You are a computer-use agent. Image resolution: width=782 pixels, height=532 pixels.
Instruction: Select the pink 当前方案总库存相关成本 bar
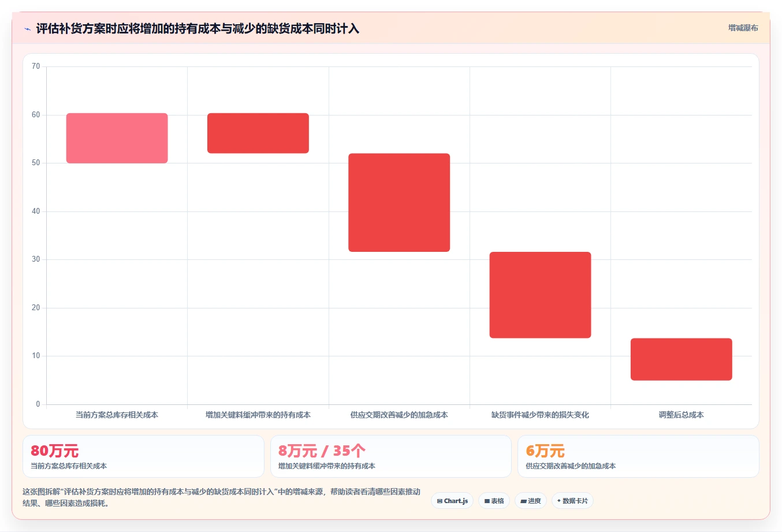[117, 138]
